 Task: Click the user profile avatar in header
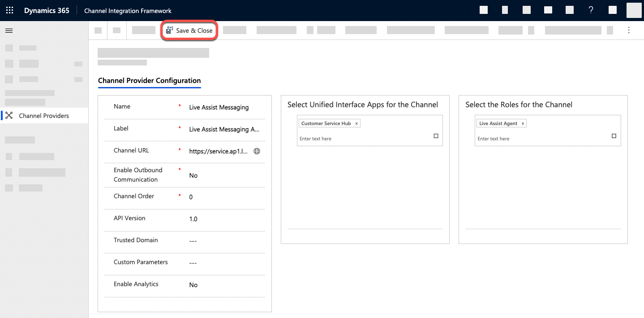(634, 10)
